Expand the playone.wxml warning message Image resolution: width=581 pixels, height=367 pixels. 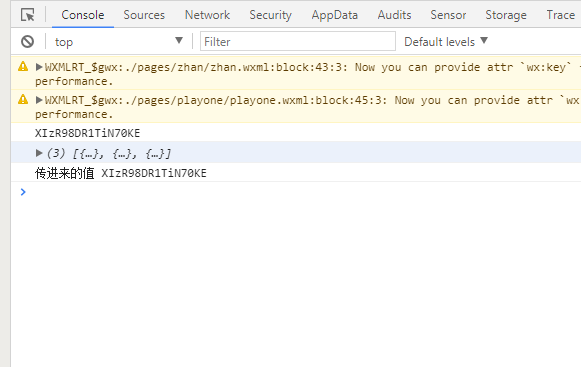click(x=39, y=100)
